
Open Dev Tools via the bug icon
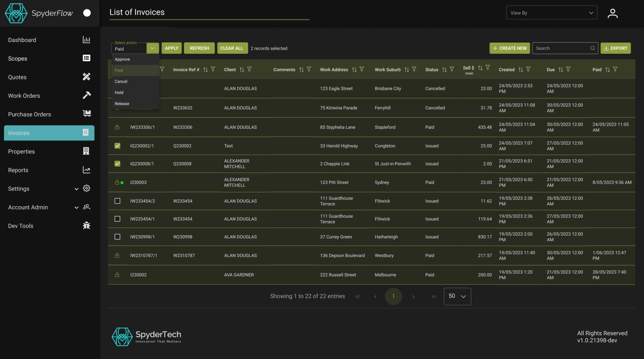coord(86,225)
